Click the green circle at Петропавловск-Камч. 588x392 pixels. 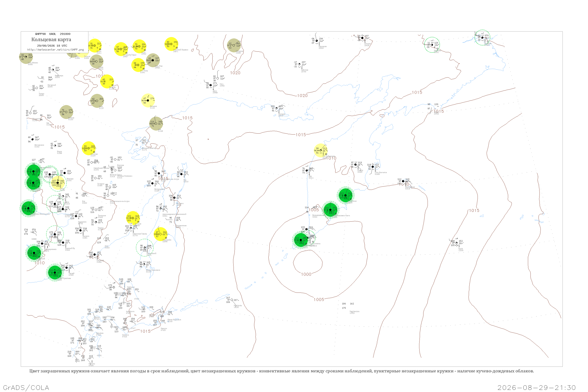click(330, 210)
